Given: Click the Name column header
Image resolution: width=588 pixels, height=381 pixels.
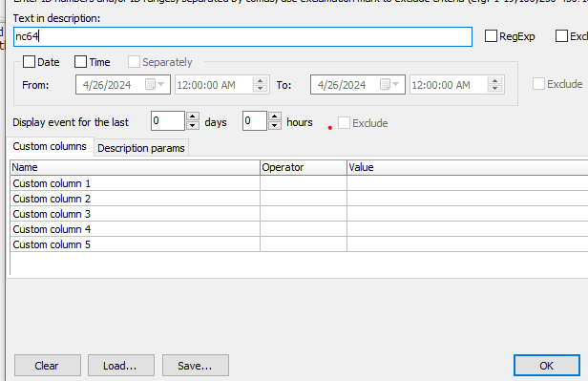Looking at the screenshot, I should coord(135,167).
